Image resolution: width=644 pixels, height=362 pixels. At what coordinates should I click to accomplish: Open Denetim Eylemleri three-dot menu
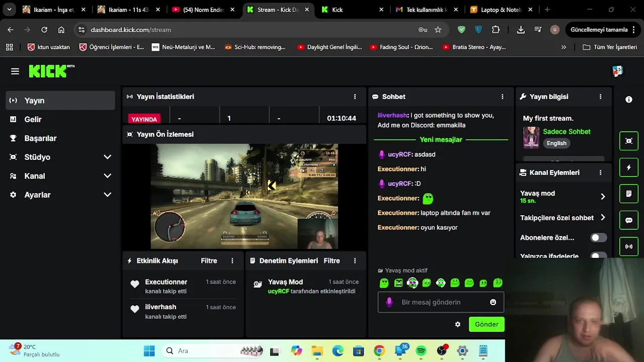[x=355, y=261]
